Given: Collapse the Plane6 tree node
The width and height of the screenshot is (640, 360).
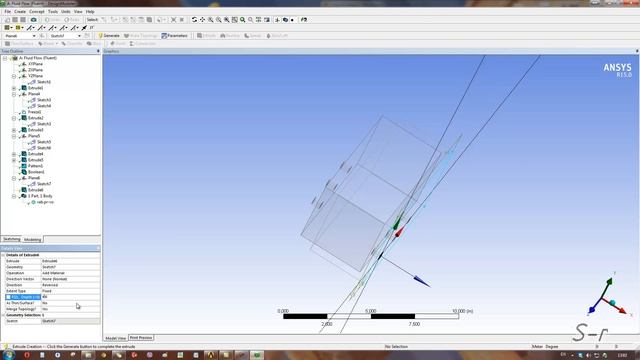Looking at the screenshot, I should pos(14,178).
